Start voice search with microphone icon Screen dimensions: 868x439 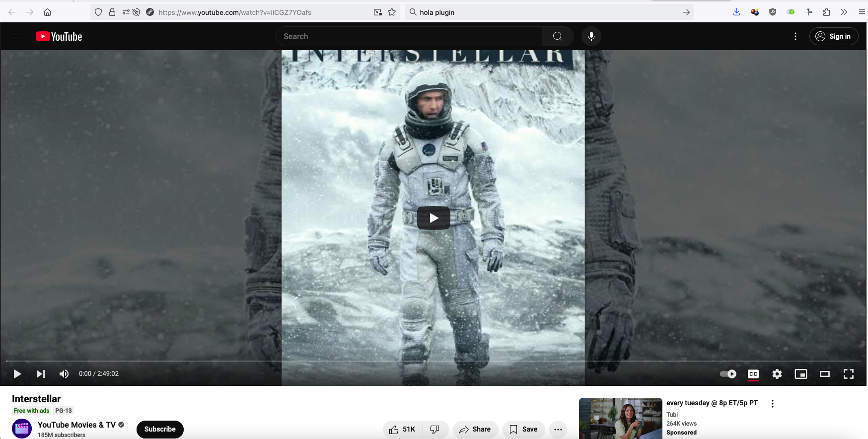591,36
